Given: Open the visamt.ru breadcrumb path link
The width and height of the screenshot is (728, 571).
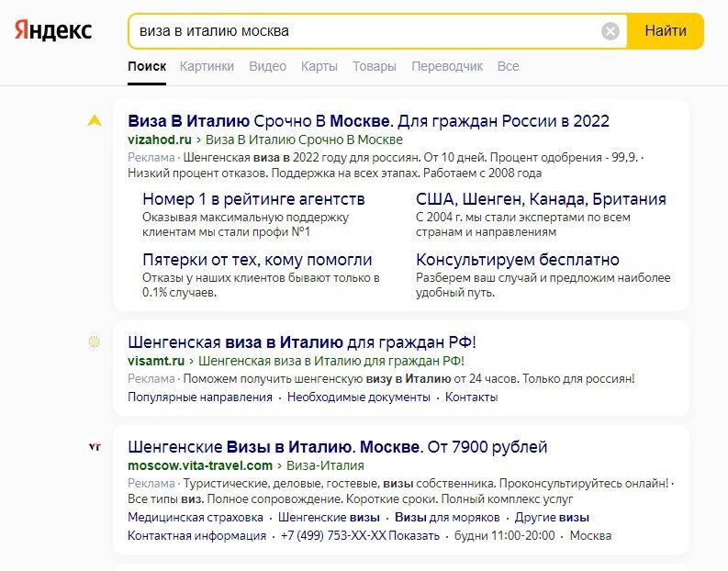Looking at the screenshot, I should click(x=331, y=361).
